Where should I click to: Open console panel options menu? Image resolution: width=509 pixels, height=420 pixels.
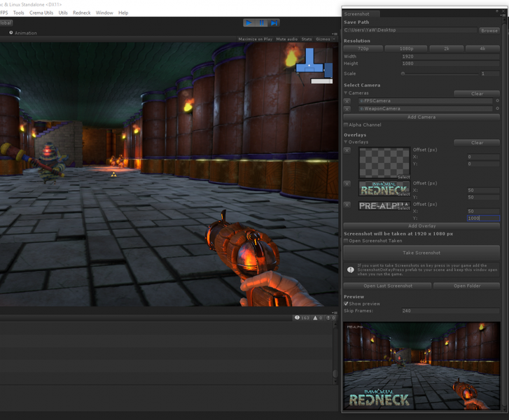tap(335, 313)
